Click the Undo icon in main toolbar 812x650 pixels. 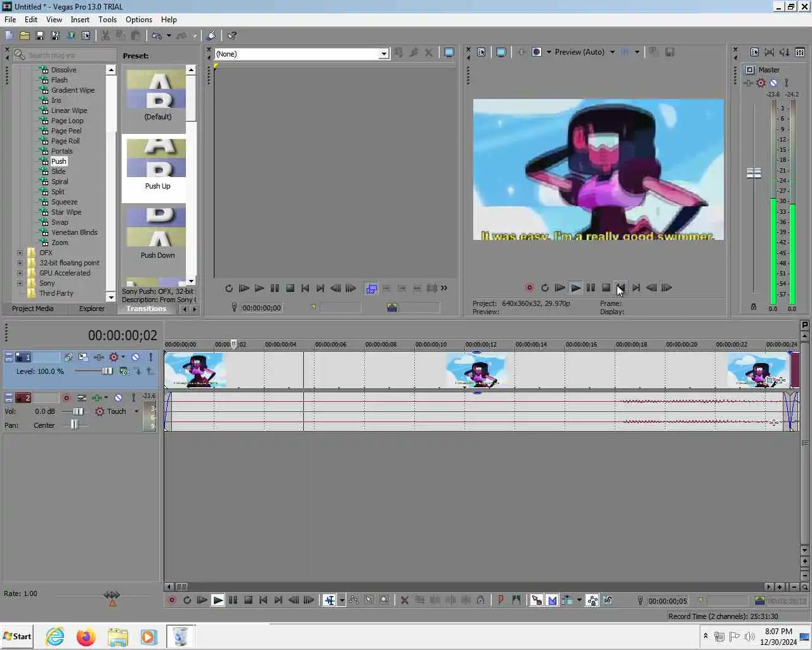(157, 36)
